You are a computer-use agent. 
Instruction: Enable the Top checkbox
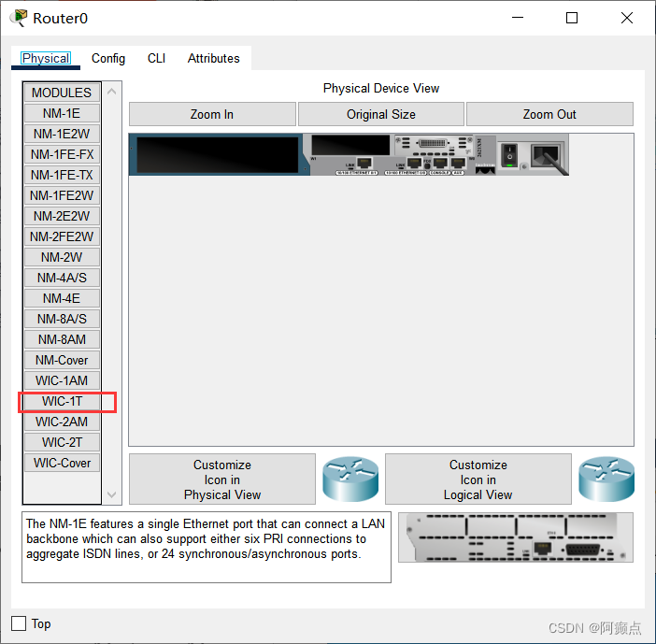tap(19, 623)
